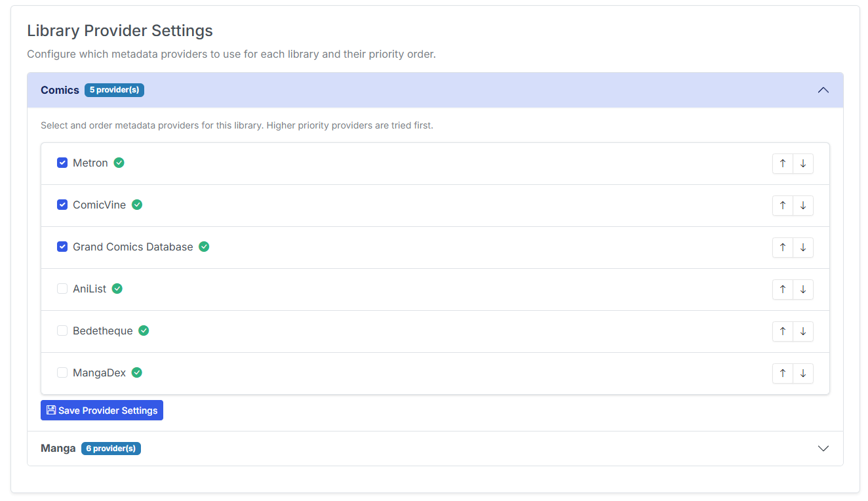Move Grand Comics Database up in priority
The image size is (868, 501).
click(x=782, y=247)
